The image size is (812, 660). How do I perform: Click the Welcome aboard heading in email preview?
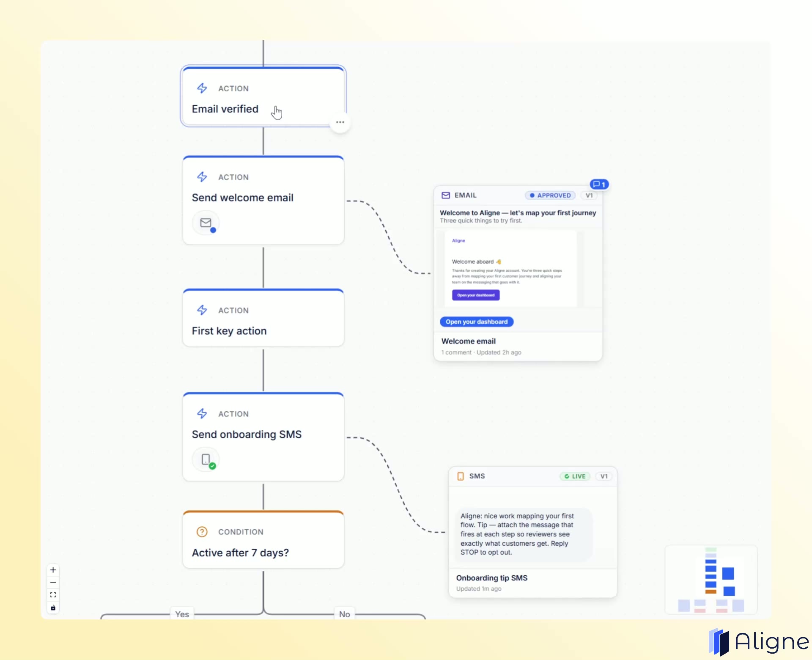click(x=477, y=262)
